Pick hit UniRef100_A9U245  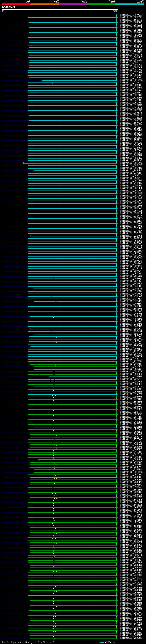coord(131,55)
